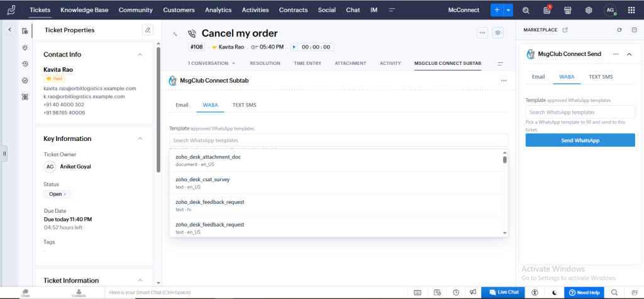Open notifications icon with red badge
Image resolution: width=644 pixels, height=299 pixels.
[547, 10]
